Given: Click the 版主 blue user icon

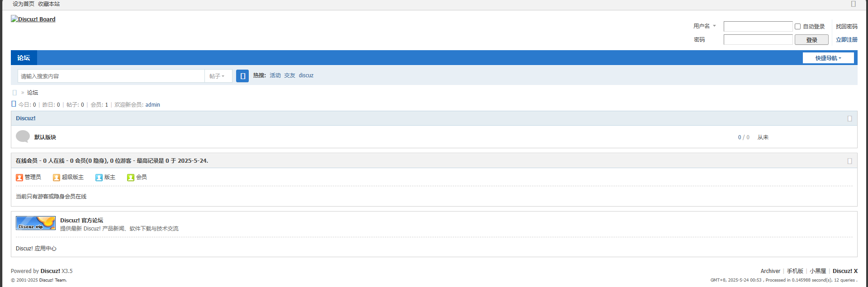Looking at the screenshot, I should pyautogui.click(x=99, y=178).
